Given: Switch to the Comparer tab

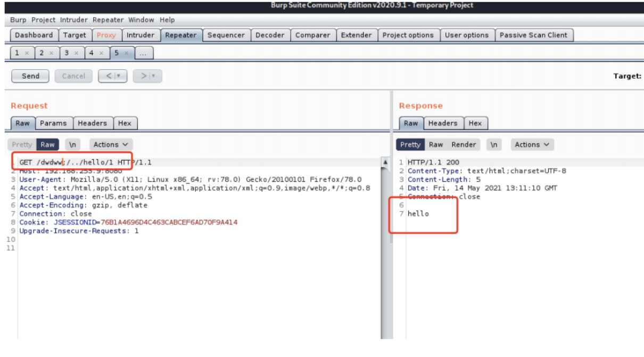Looking at the screenshot, I should [x=313, y=35].
